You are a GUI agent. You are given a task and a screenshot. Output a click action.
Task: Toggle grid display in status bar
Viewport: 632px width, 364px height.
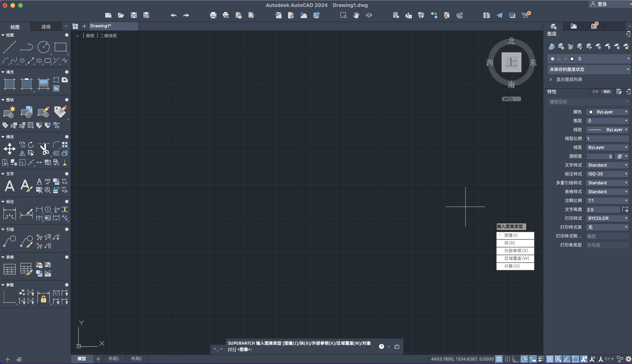pyautogui.click(x=499, y=359)
